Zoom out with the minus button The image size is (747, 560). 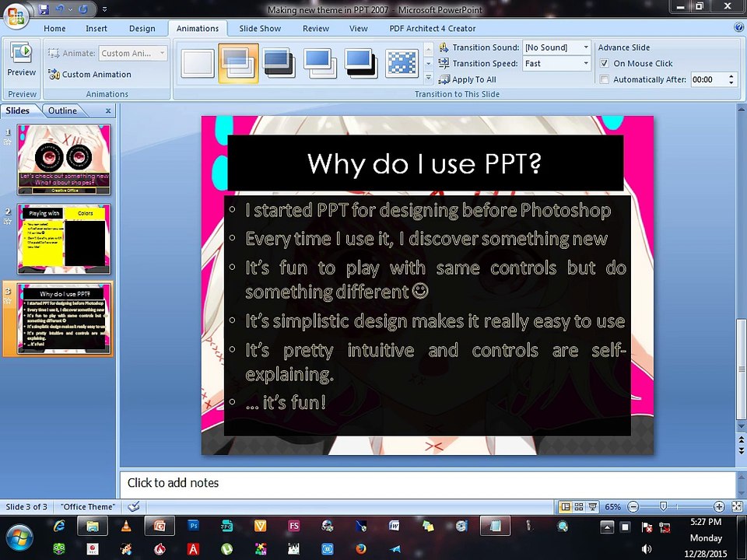pyautogui.click(x=633, y=506)
